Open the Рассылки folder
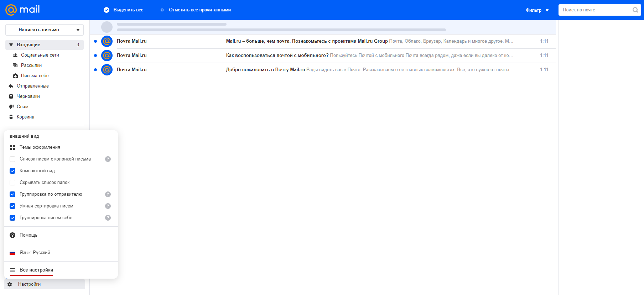This screenshot has height=295, width=644. [45, 65]
